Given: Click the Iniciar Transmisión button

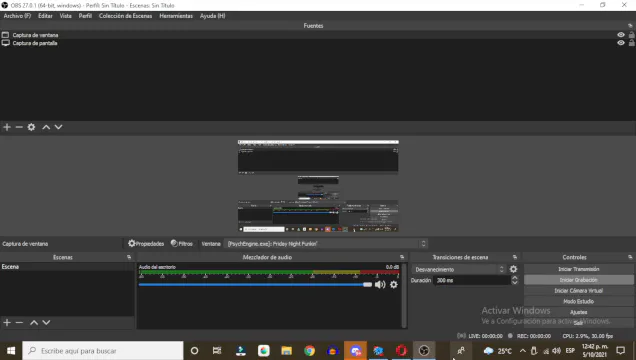Looking at the screenshot, I should 578,269.
